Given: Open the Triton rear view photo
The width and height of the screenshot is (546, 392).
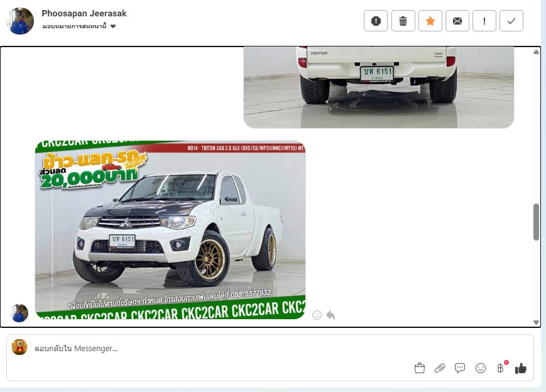Looking at the screenshot, I should click(379, 87).
